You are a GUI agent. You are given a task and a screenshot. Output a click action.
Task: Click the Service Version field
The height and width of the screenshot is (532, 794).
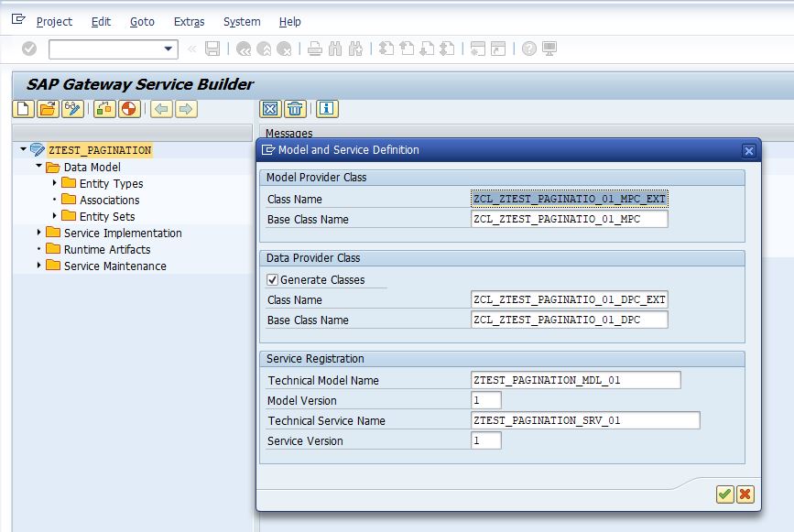pos(486,440)
